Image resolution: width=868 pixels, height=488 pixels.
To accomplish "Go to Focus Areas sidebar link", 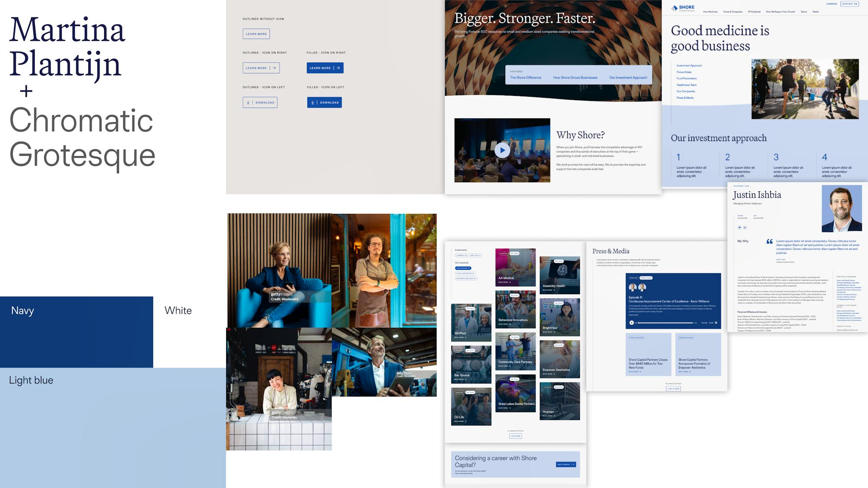I will point(684,72).
